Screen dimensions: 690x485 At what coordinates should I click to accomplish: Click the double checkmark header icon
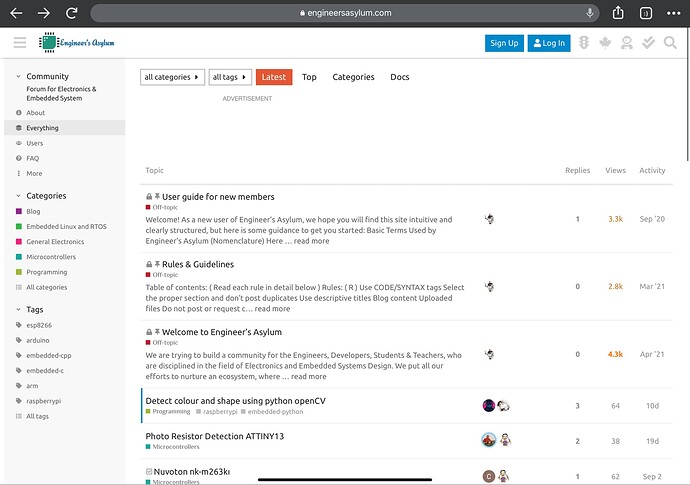click(x=648, y=43)
